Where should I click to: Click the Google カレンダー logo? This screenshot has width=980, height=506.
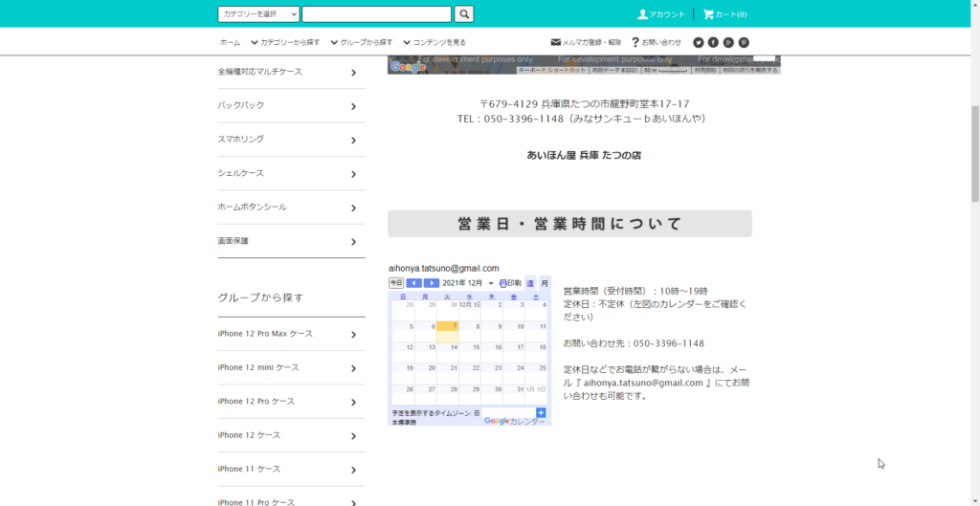(514, 421)
